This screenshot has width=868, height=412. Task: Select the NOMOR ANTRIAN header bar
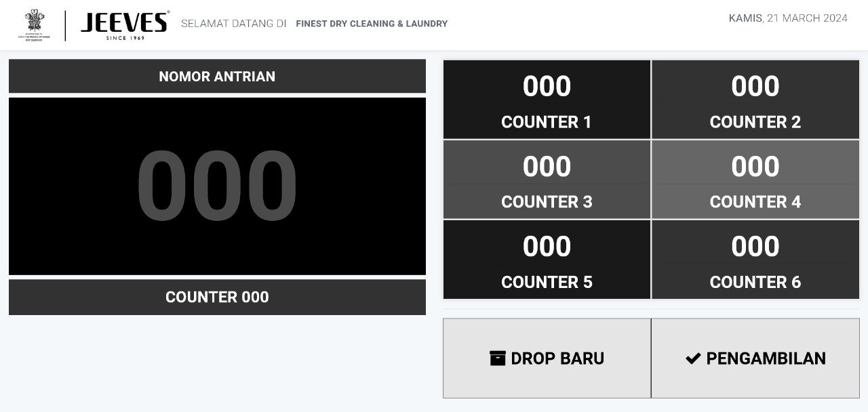[217, 77]
